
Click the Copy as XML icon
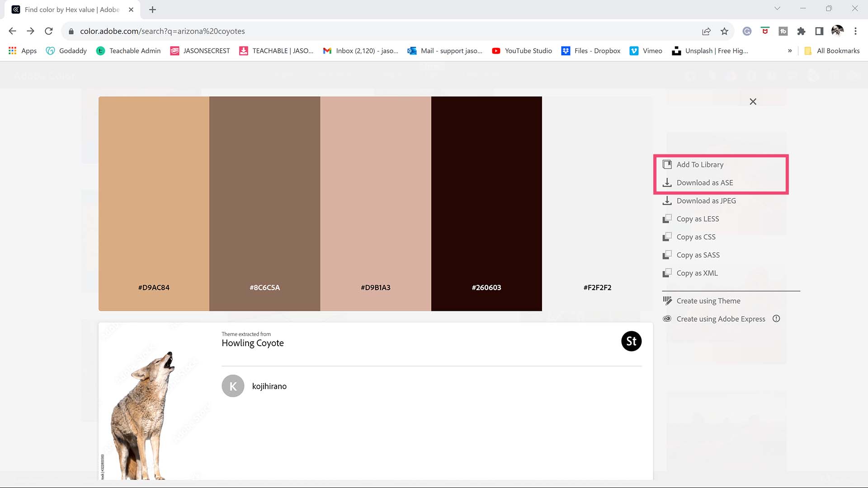(667, 273)
